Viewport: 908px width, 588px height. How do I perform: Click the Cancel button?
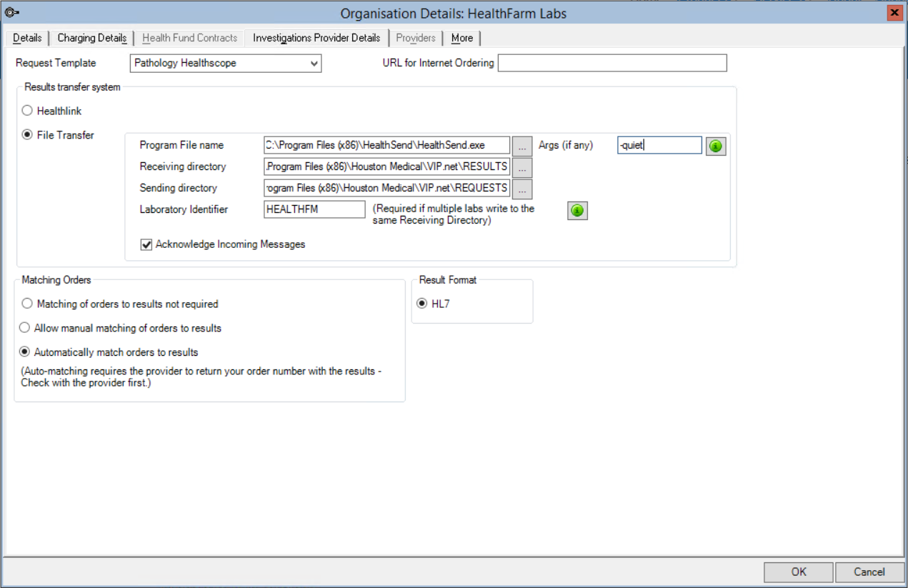point(869,572)
